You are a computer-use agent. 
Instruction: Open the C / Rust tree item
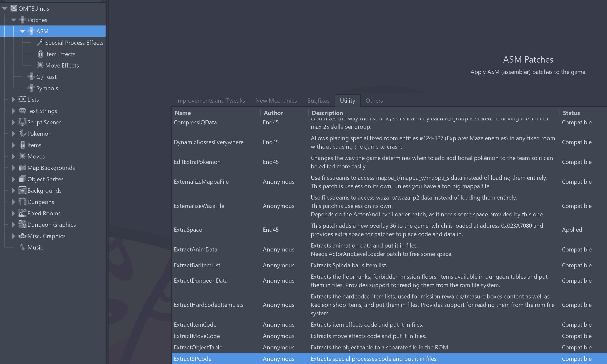(46, 77)
